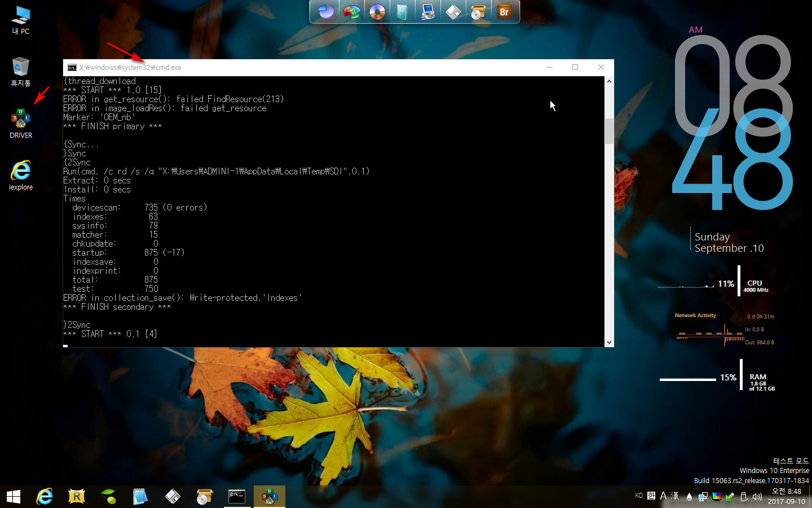Click the 'Marker: OEM_nb' output line
Viewport: 812px width, 508px height.
click(x=99, y=117)
